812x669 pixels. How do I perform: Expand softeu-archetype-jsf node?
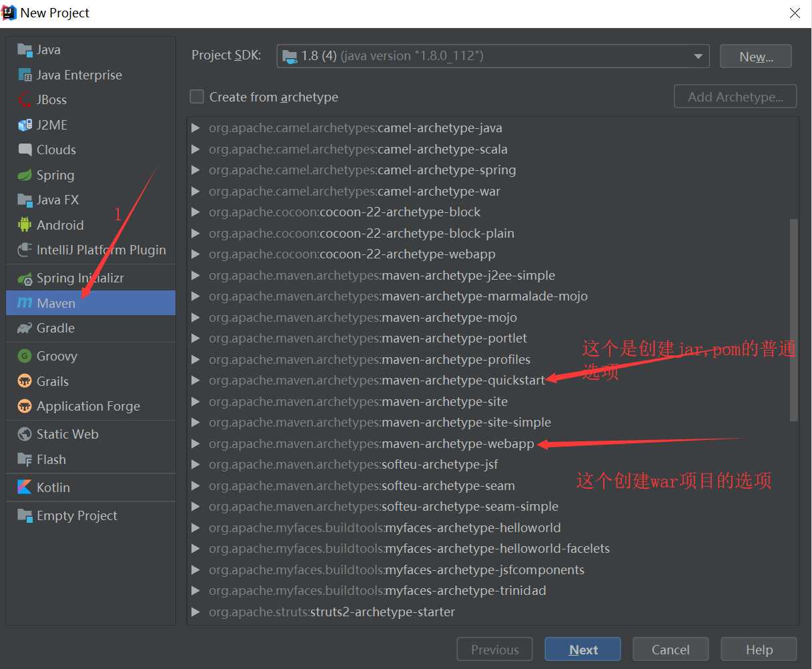tap(195, 464)
